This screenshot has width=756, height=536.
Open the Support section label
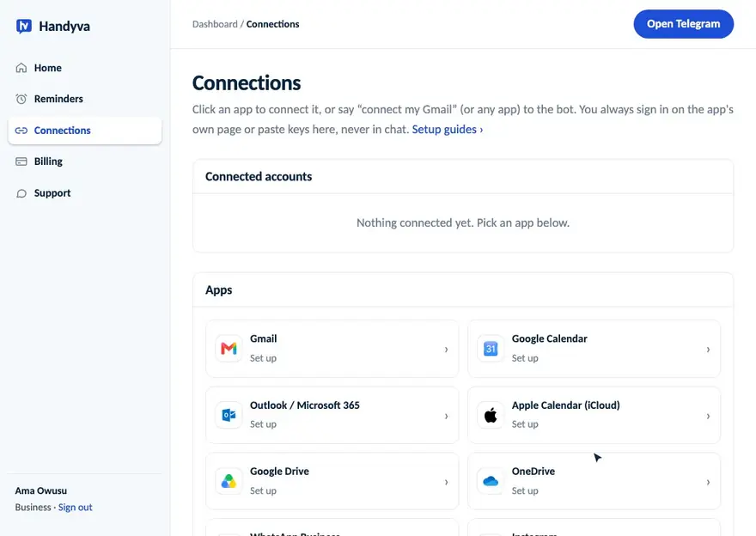(52, 193)
